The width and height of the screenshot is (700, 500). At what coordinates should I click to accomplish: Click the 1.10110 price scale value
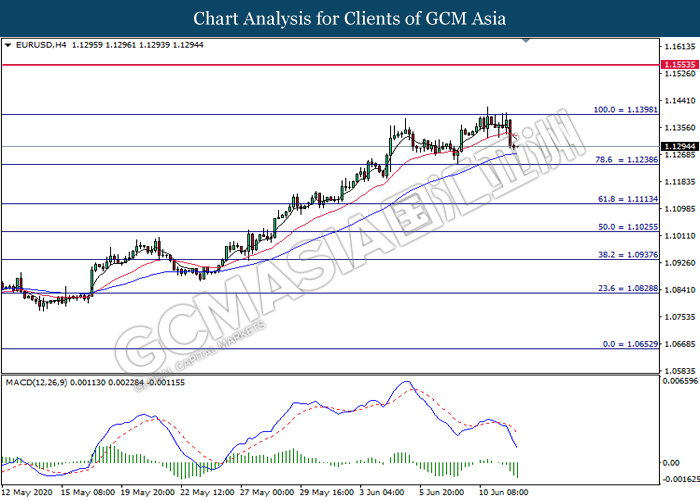(680, 236)
